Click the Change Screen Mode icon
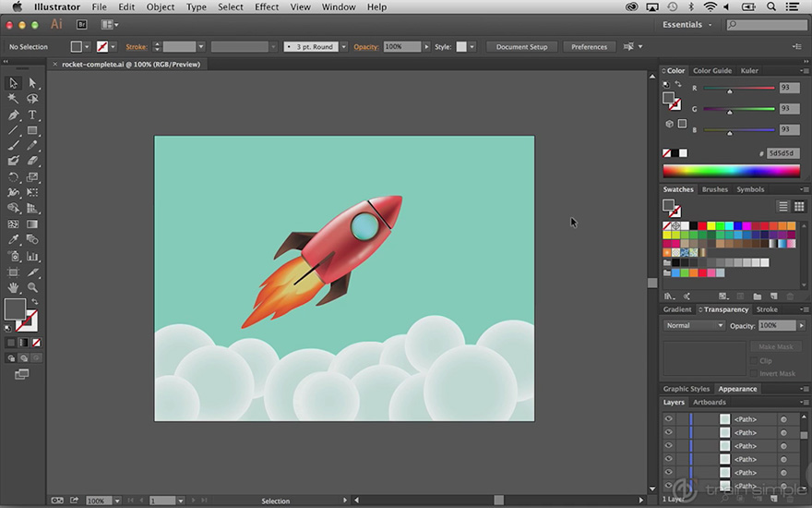This screenshot has width=812, height=508. (x=22, y=374)
